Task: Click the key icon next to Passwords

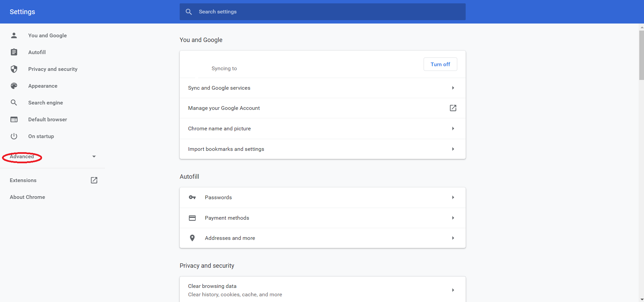Action: click(x=192, y=198)
